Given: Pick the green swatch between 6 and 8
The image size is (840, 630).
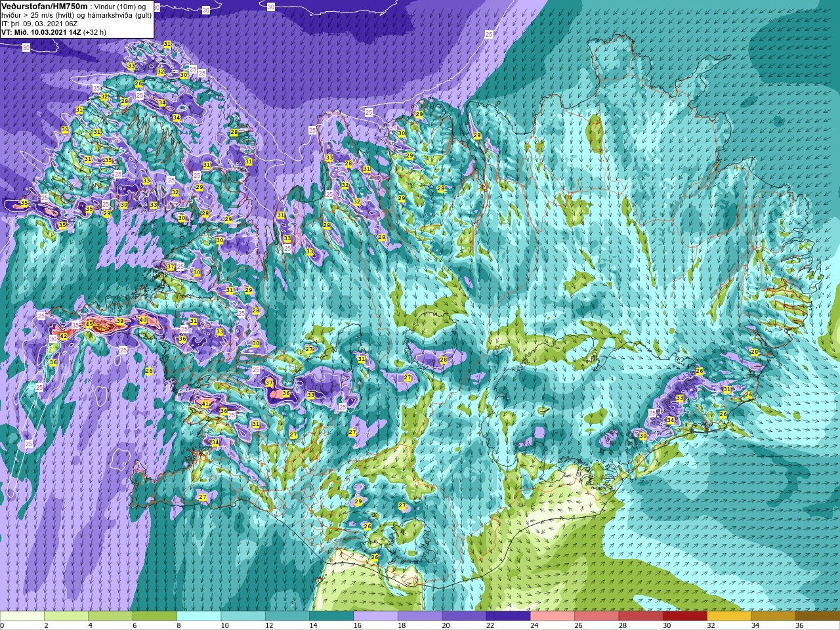Looking at the screenshot, I should (154, 616).
